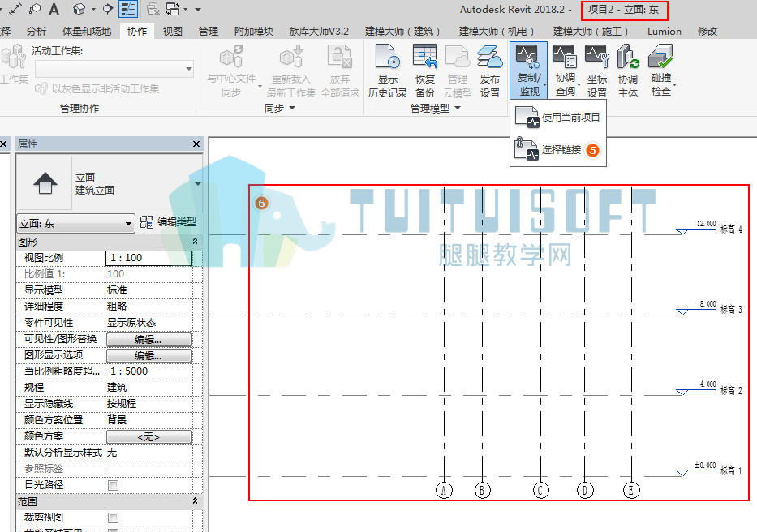Click the 恢复备份 icon
The height and width of the screenshot is (532, 757).
(x=425, y=71)
